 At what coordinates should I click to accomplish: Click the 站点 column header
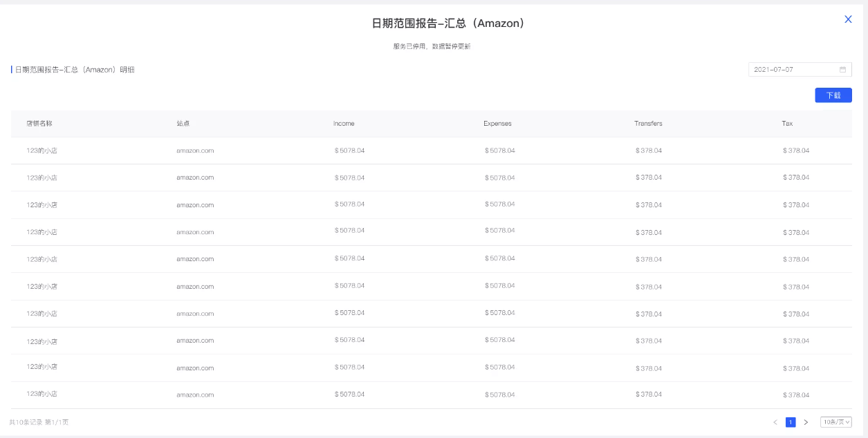[x=183, y=124]
